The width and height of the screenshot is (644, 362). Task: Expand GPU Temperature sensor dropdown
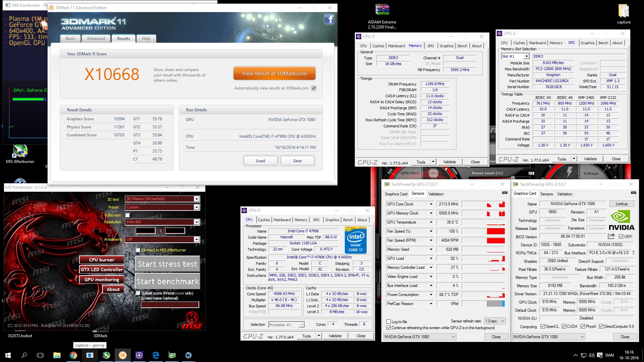431,222
